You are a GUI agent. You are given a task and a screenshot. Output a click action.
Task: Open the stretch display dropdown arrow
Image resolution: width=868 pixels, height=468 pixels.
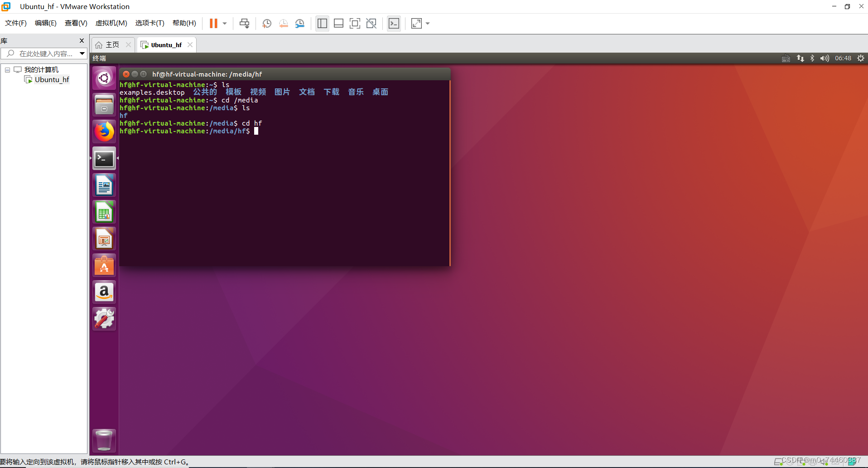pos(428,24)
